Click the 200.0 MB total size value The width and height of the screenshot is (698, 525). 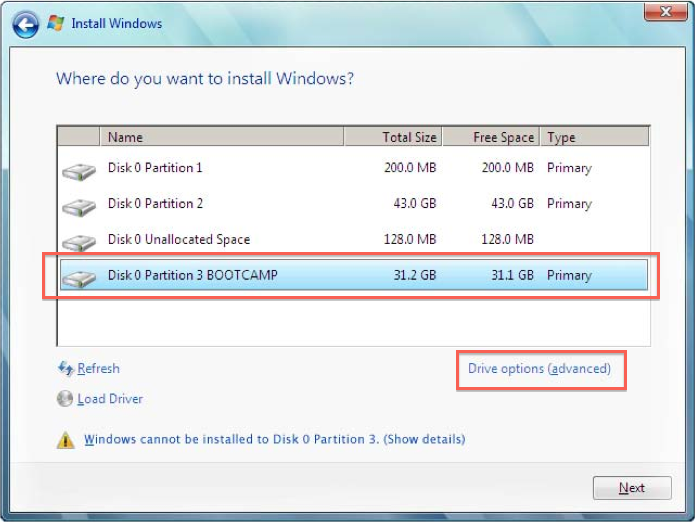tap(410, 168)
